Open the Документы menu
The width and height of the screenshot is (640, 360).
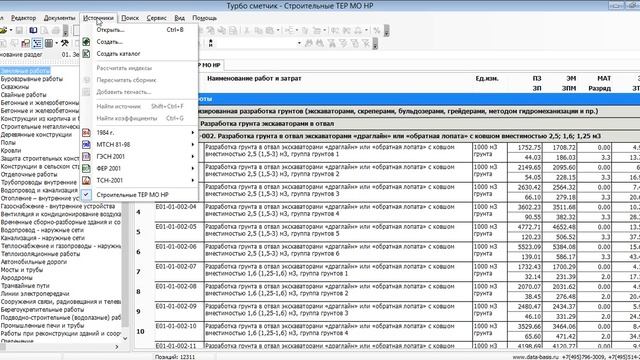tap(59, 18)
